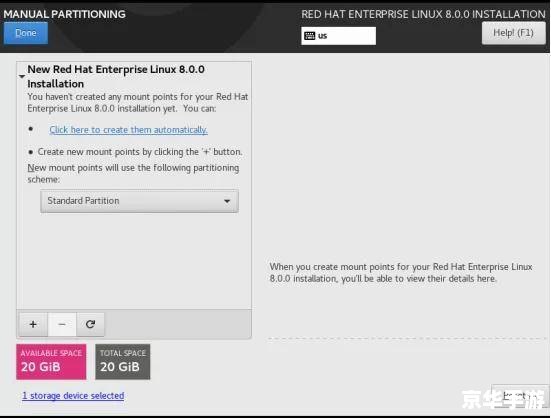The image size is (551, 418).
Task: Click the keyboard icon in layout indicator
Action: coord(310,36)
